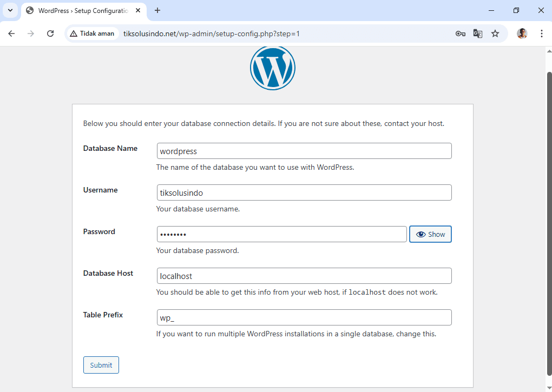Select the Database Host field
The image size is (552, 392).
(x=304, y=276)
